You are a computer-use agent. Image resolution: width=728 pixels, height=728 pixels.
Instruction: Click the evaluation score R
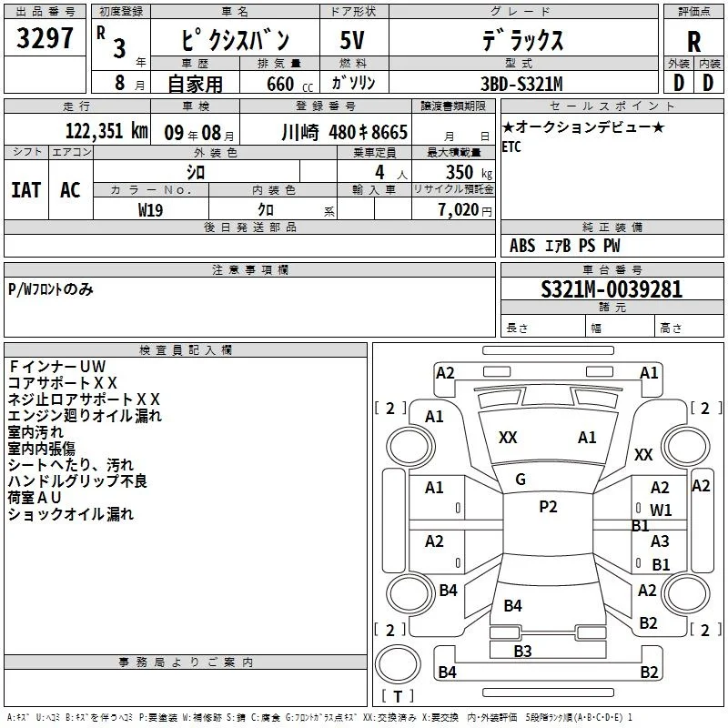click(x=693, y=42)
